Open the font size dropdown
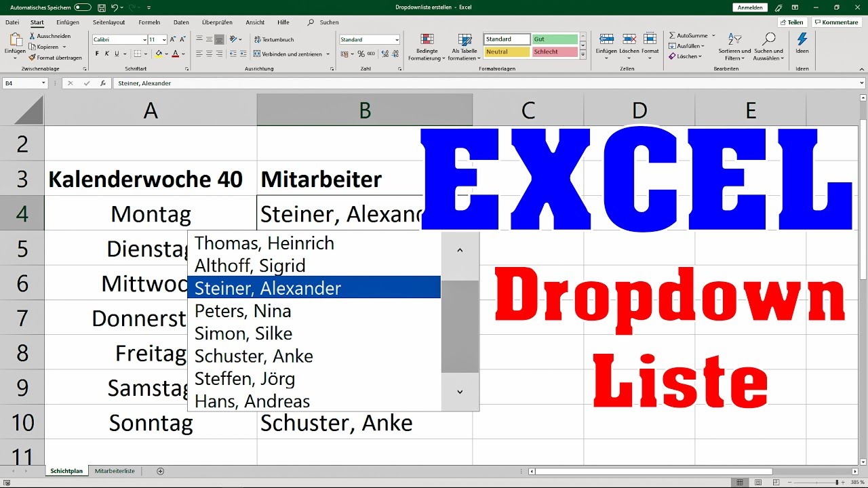The width and height of the screenshot is (868, 488). (164, 40)
